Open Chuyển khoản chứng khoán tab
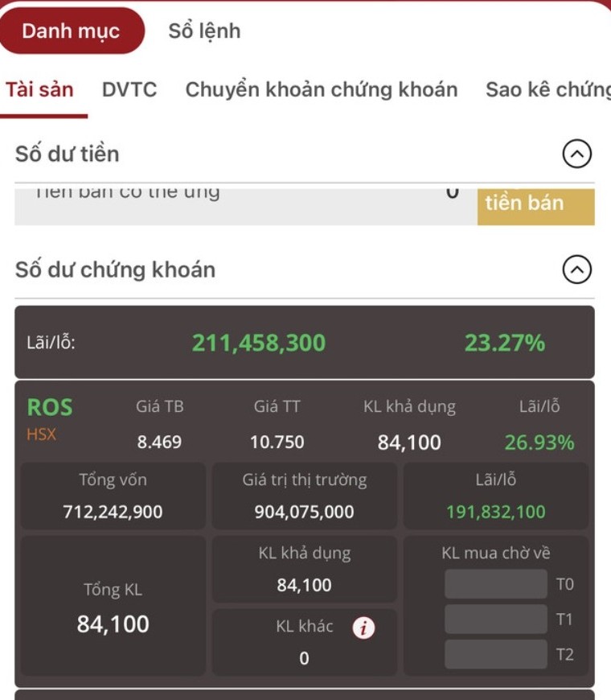The width and height of the screenshot is (611, 700). [322, 89]
